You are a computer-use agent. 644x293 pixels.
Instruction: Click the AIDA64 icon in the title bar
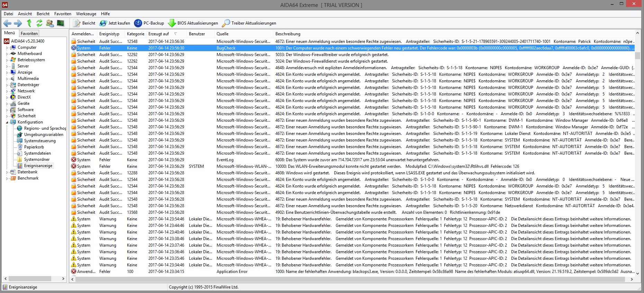coord(5,4)
